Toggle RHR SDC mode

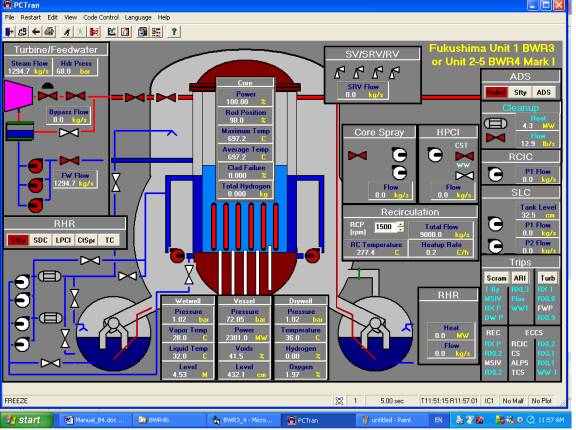(40, 240)
